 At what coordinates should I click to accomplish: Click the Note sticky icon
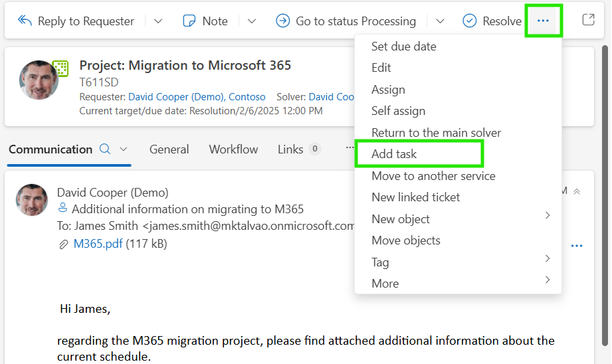[x=189, y=21]
